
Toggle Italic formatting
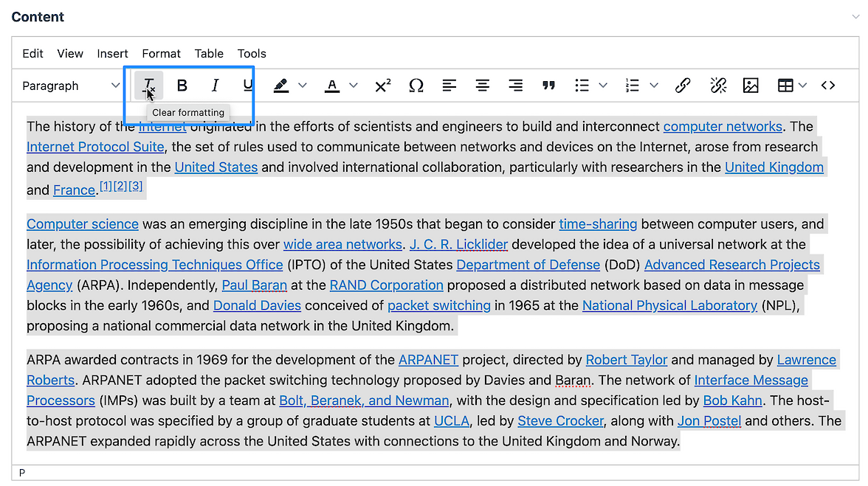(215, 86)
